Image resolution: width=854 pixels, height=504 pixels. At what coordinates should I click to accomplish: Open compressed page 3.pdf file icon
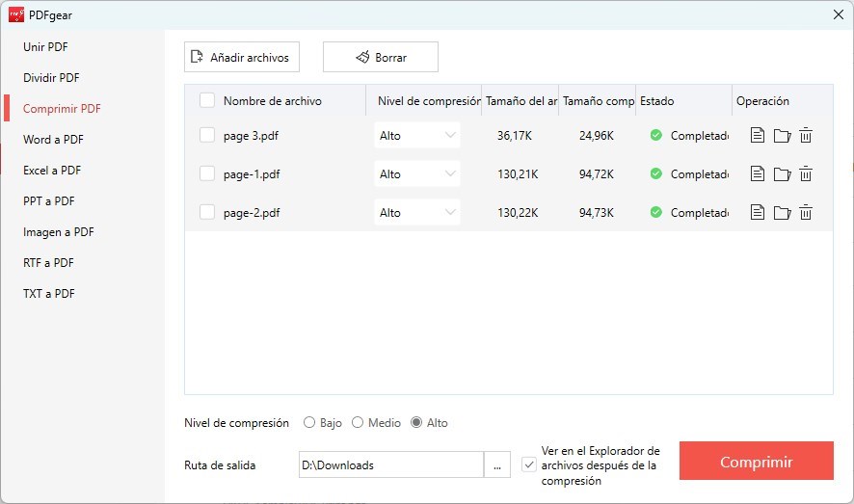pos(757,135)
